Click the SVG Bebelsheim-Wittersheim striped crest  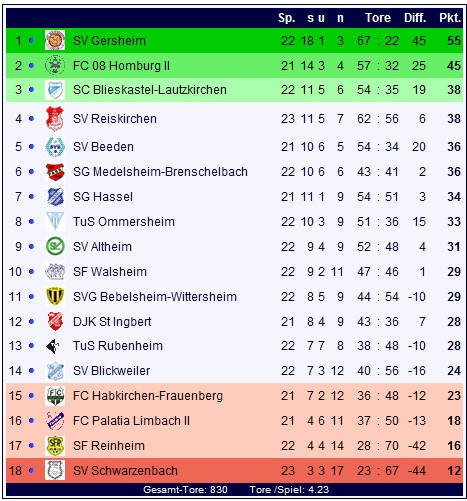[55, 296]
